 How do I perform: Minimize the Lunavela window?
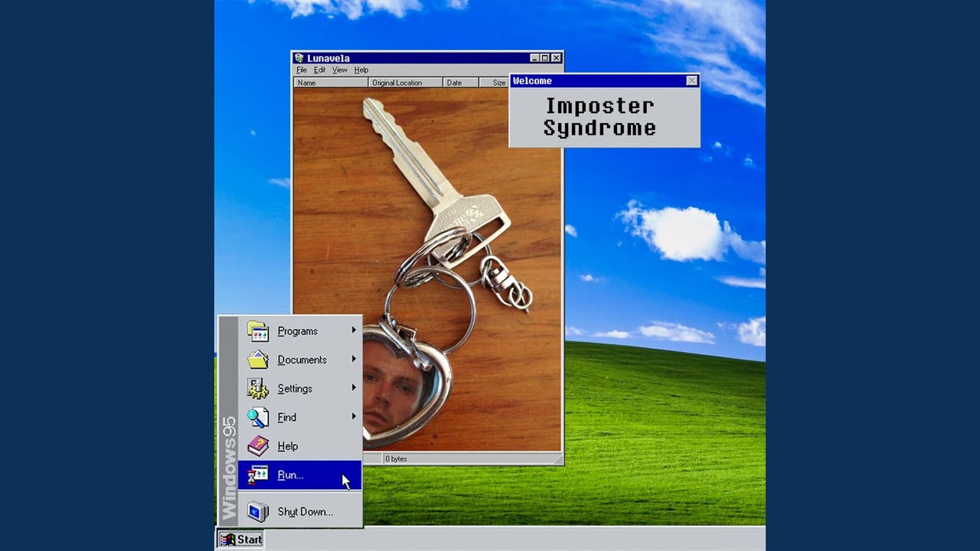click(x=534, y=58)
